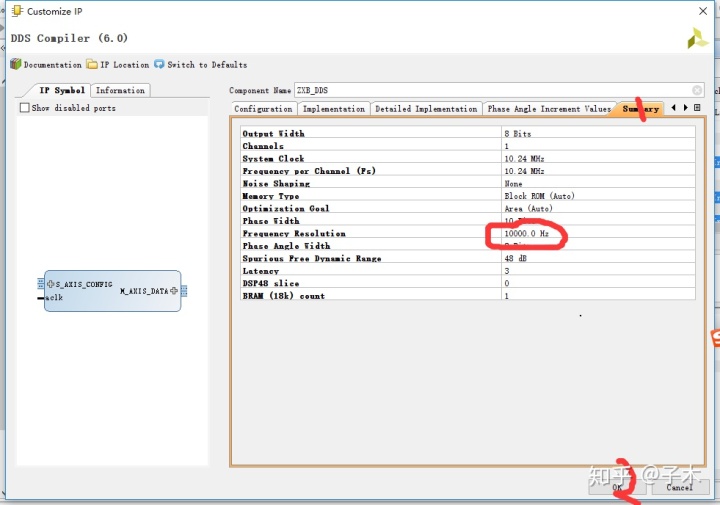
Task: Open the Documentation book icon
Action: click(x=16, y=64)
